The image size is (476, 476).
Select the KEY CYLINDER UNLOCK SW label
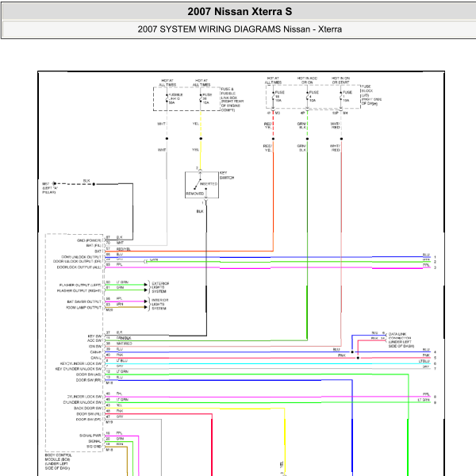click(79, 369)
